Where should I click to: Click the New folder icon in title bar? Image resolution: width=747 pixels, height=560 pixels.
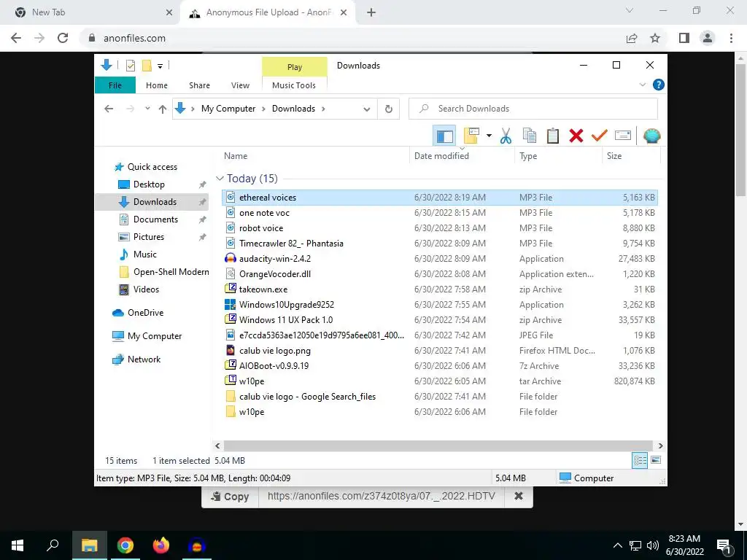coord(147,66)
